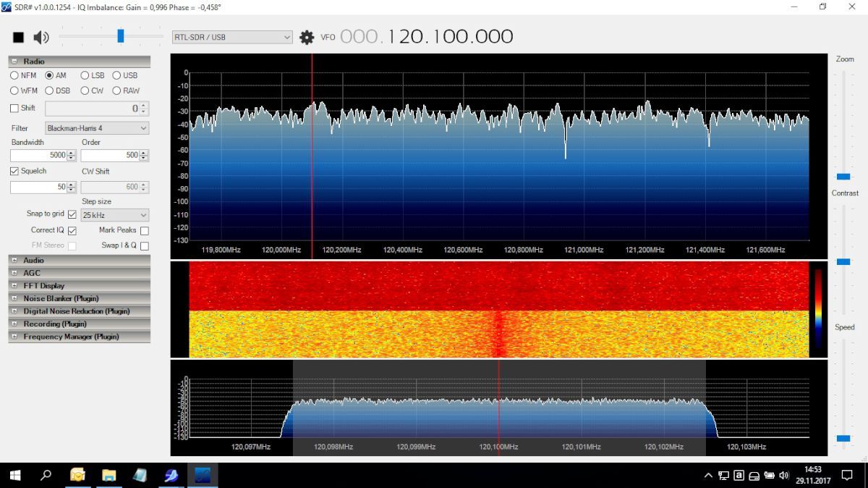The image size is (868, 488).
Task: Click the SDR# taskbar app icon
Action: point(203,476)
